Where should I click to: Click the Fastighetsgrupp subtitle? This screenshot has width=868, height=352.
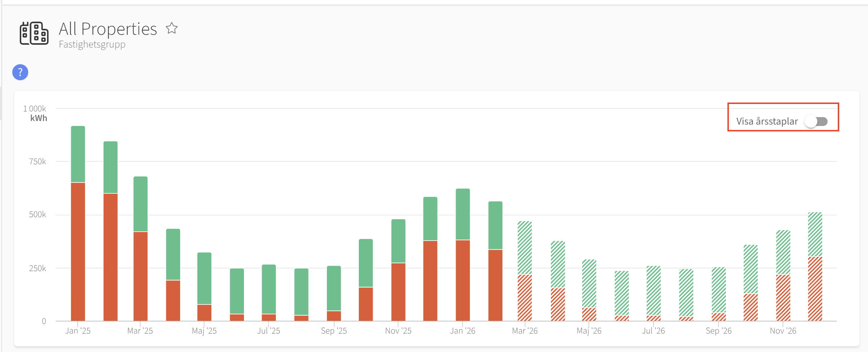coord(92,44)
